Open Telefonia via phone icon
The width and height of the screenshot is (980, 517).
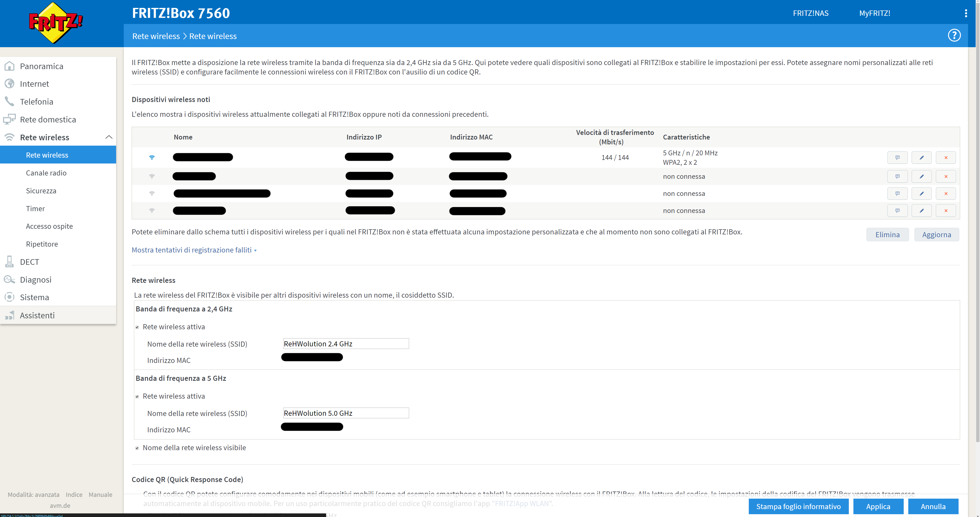point(9,101)
